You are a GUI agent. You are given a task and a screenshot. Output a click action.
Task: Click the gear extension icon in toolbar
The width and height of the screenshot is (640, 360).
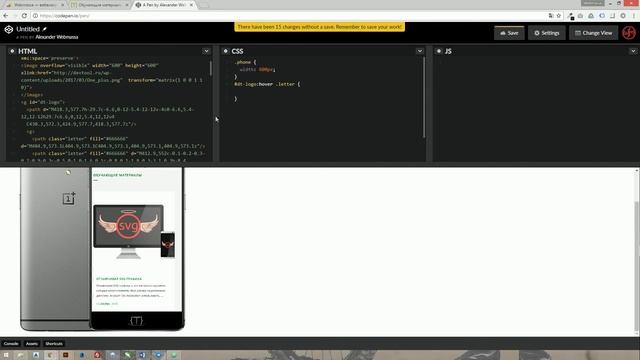[x=623, y=16]
